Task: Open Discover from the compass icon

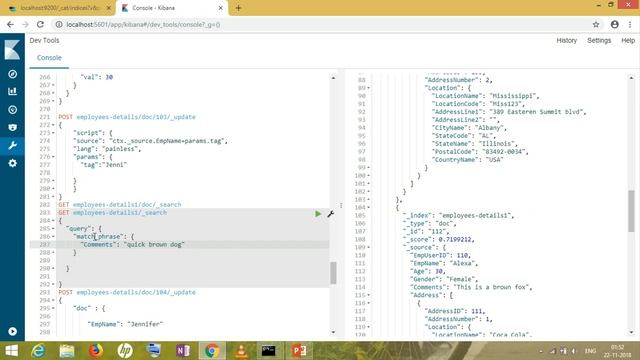Action: click(x=12, y=74)
